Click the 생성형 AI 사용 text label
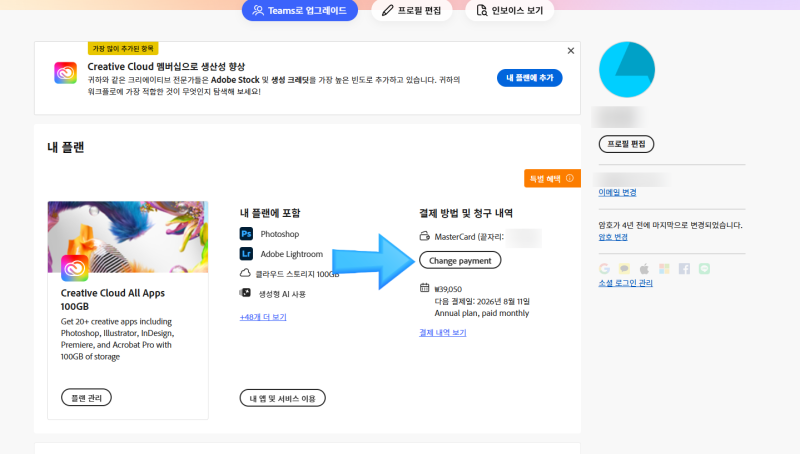 coord(282,294)
